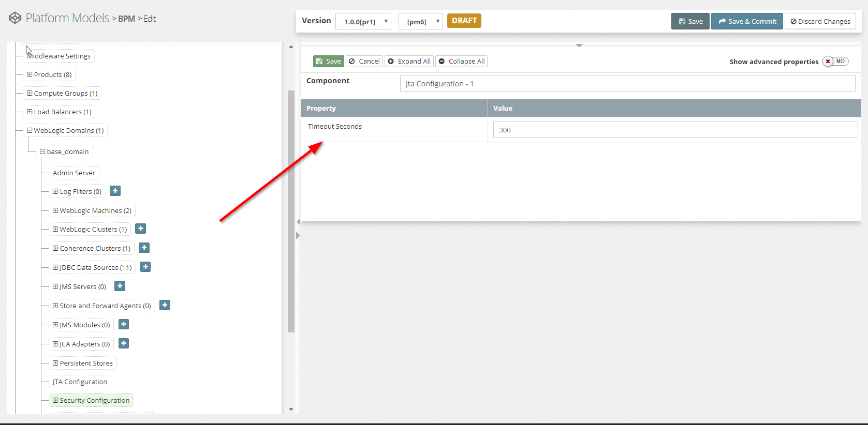The height and width of the screenshot is (425, 868).
Task: Select Admin Server in the tree
Action: coord(73,173)
